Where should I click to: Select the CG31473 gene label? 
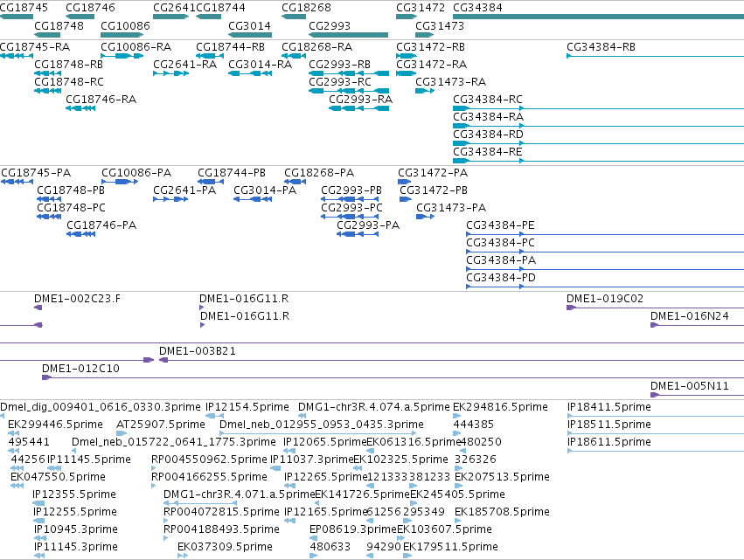pos(440,25)
